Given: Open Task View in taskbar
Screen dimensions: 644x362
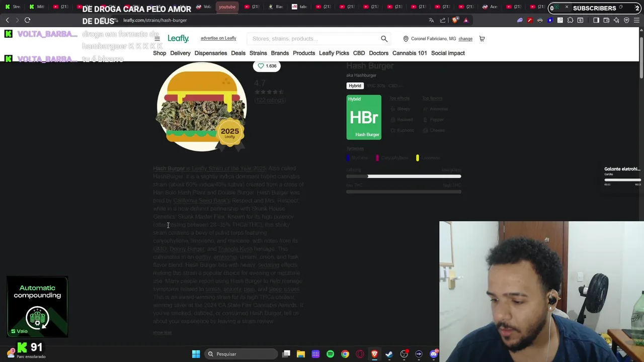Looking at the screenshot, I should [x=286, y=354].
